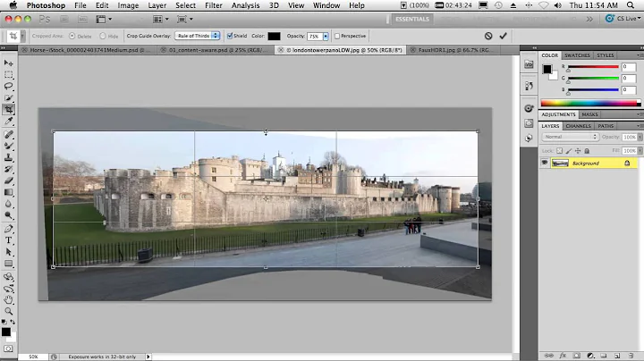The width and height of the screenshot is (644, 361).
Task: Click the Red value input field
Action: (x=629, y=67)
